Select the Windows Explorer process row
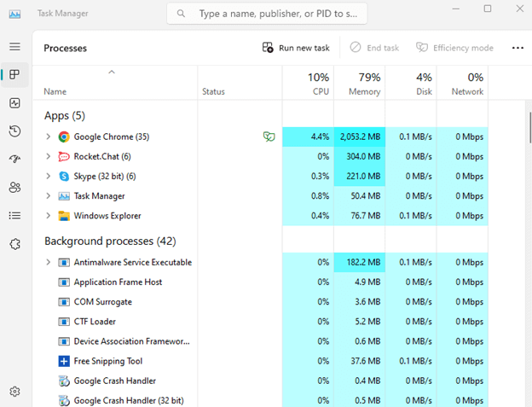 [x=107, y=216]
